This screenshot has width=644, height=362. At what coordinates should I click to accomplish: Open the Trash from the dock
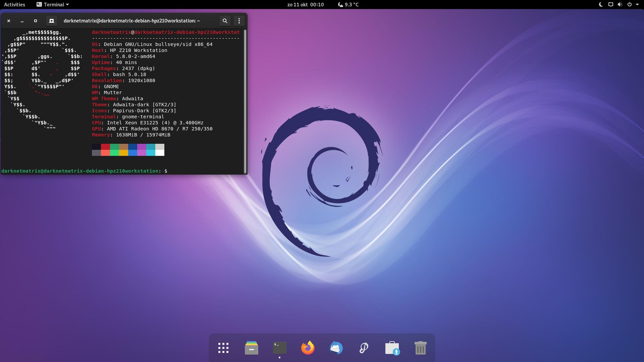(x=421, y=348)
